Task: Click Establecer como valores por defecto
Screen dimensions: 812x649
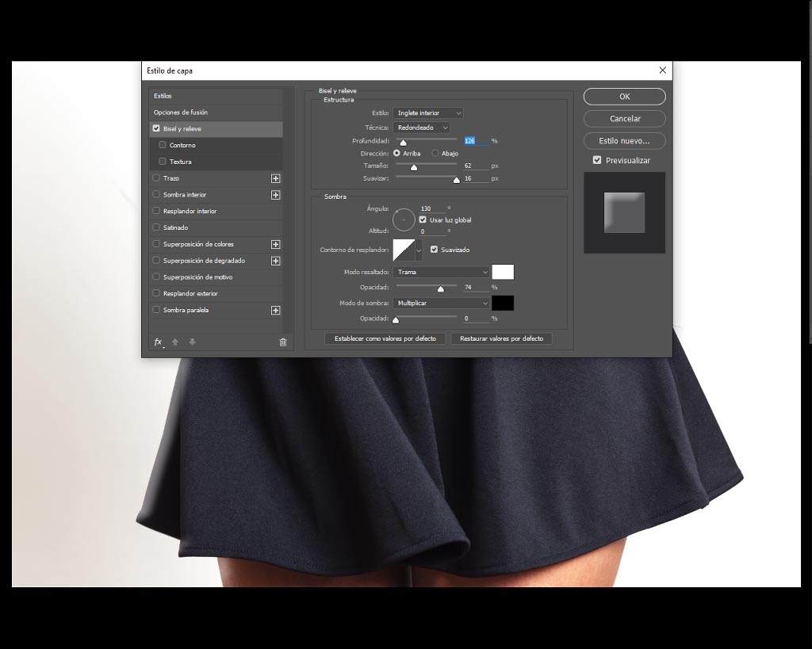Action: tap(385, 338)
